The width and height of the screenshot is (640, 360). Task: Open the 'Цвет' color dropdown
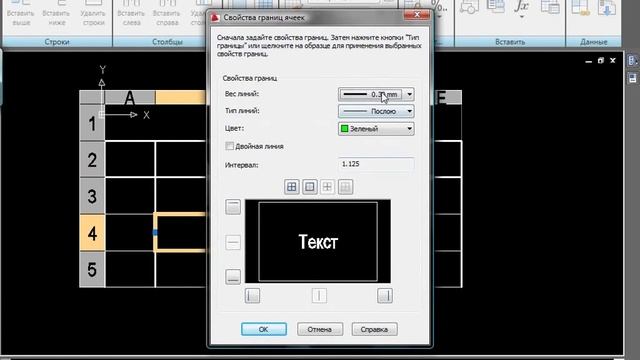pos(376,129)
